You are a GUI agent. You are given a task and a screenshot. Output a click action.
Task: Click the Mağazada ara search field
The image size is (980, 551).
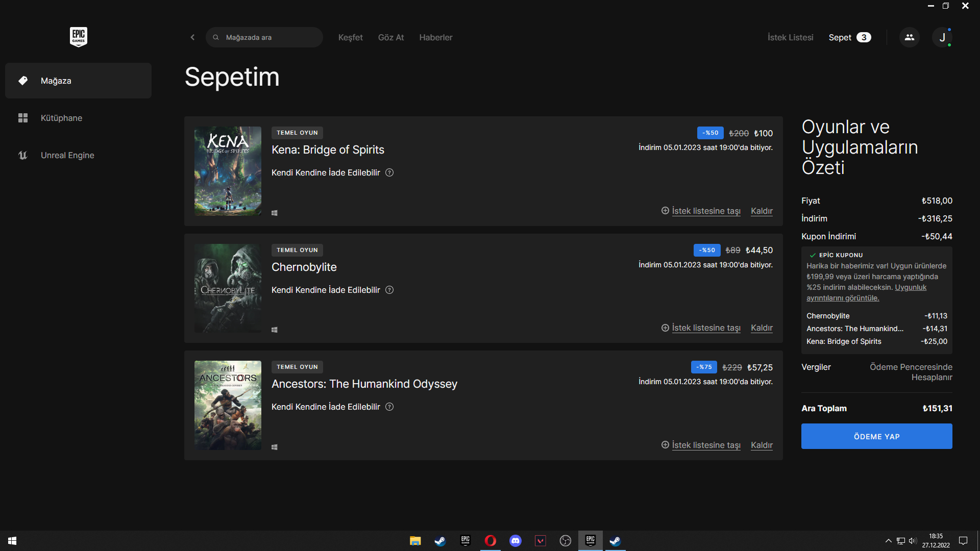click(264, 37)
